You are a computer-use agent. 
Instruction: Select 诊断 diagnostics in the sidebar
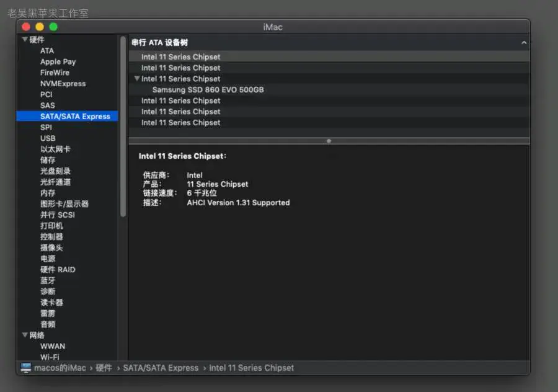48,292
